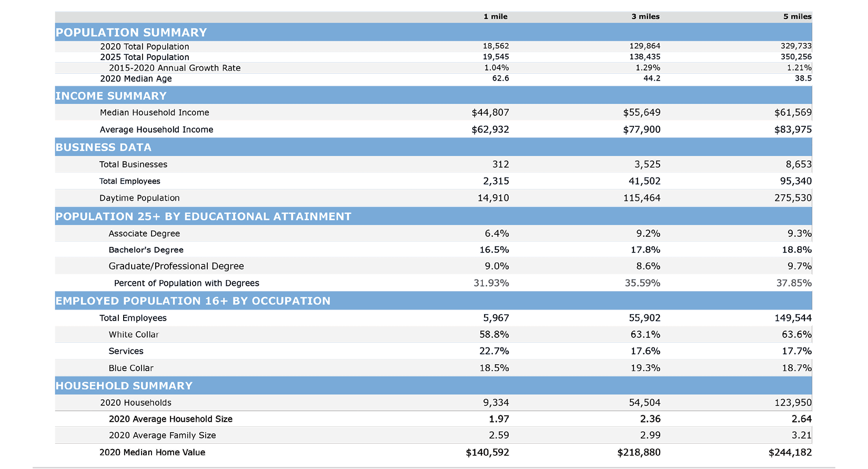Image resolution: width=868 pixels, height=469 pixels.
Task: Select the Daytime Population row label
Action: [x=139, y=198]
